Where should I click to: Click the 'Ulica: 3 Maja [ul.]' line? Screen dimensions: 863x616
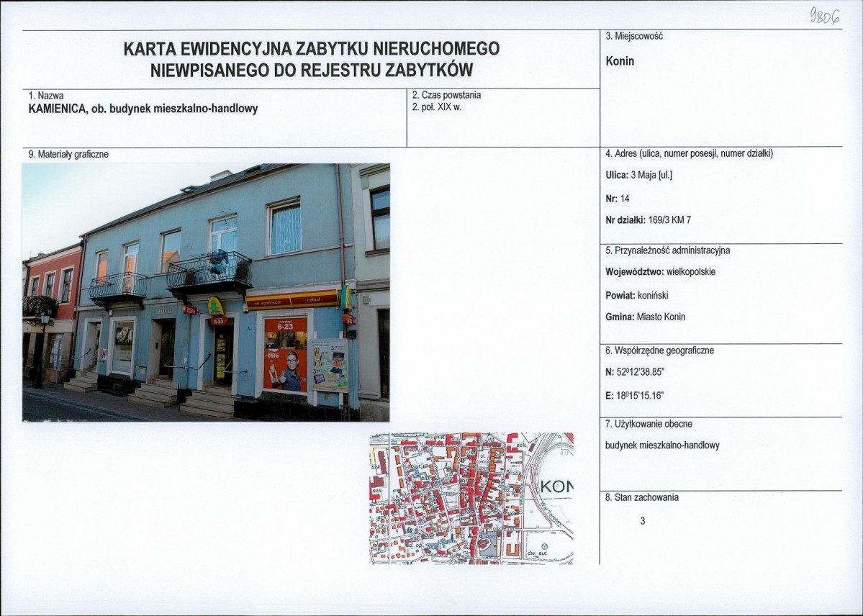coord(639,175)
